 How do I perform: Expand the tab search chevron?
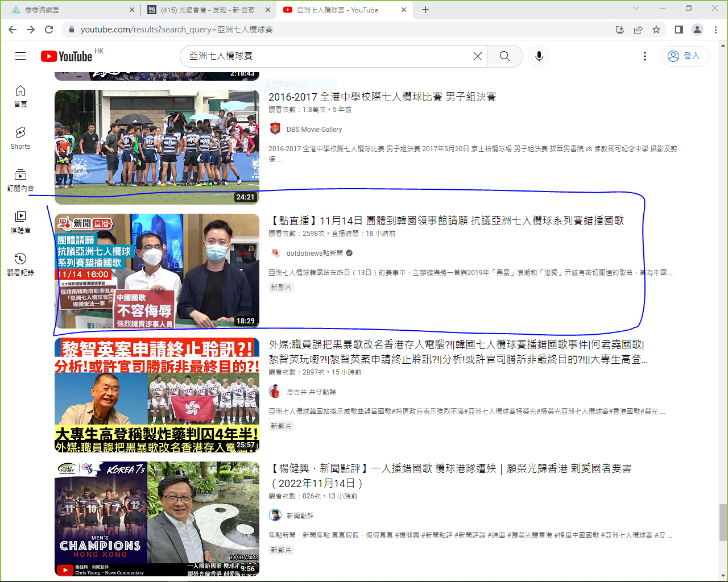tap(636, 8)
